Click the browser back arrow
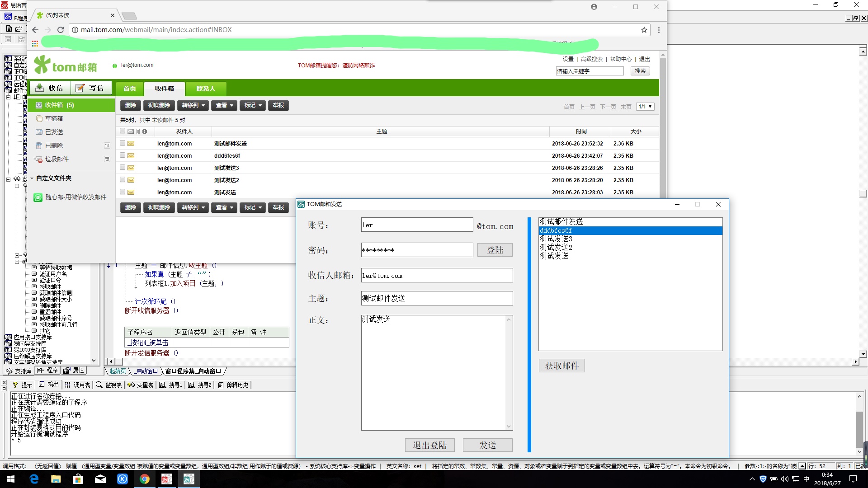This screenshot has height=488, width=868. [x=35, y=30]
